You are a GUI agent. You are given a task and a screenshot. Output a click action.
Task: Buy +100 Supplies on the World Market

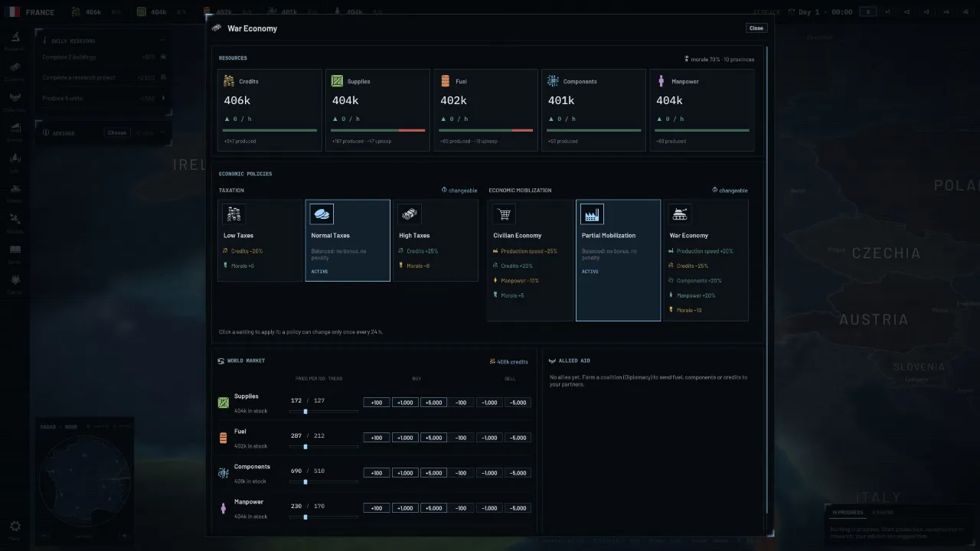coord(377,403)
